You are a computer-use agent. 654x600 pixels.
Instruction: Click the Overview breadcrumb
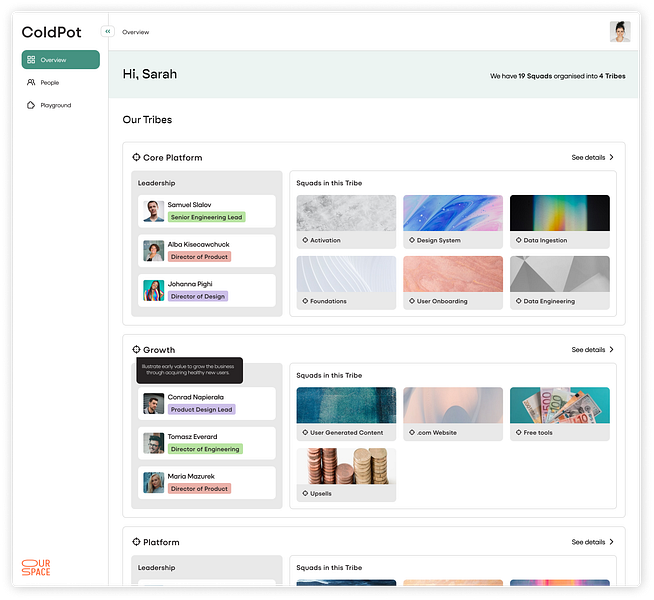(135, 32)
